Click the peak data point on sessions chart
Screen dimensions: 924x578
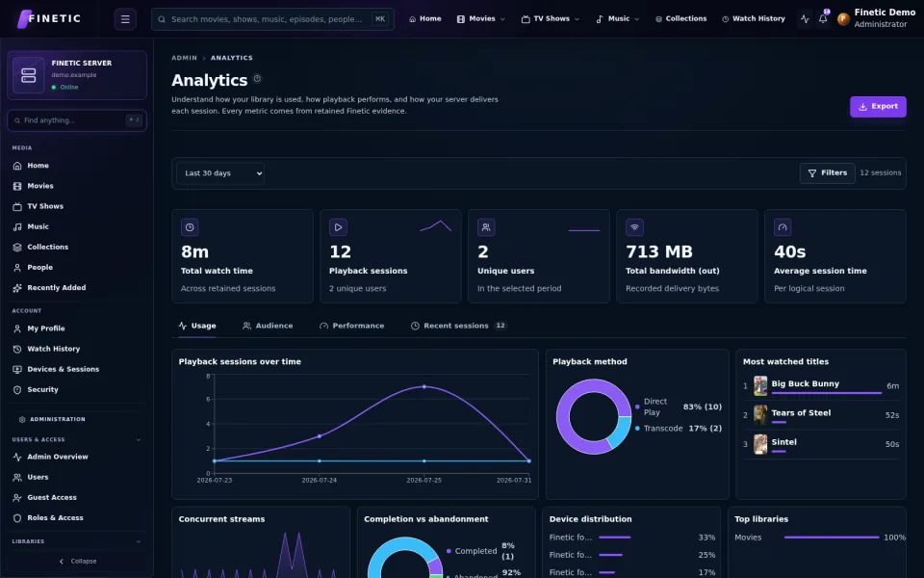pos(424,387)
